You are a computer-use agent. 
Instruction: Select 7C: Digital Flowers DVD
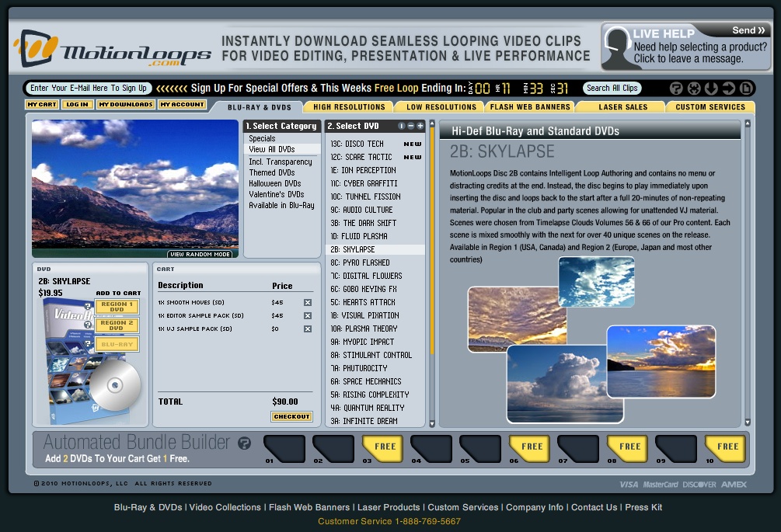pos(375,276)
